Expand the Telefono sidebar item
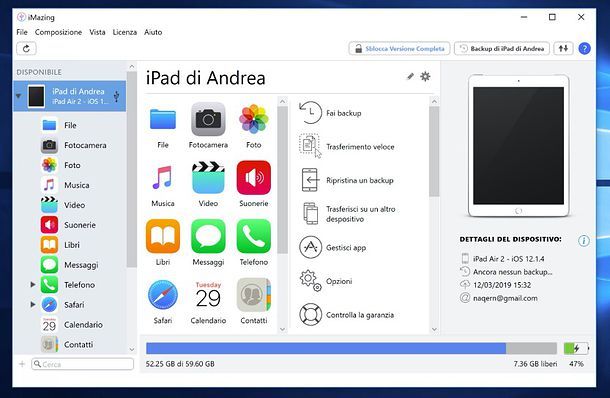This screenshot has width=610, height=398. pyautogui.click(x=33, y=284)
